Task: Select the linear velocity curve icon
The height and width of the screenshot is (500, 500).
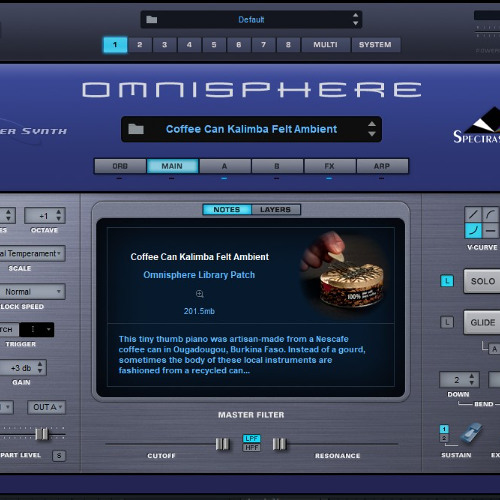Action: point(473,214)
